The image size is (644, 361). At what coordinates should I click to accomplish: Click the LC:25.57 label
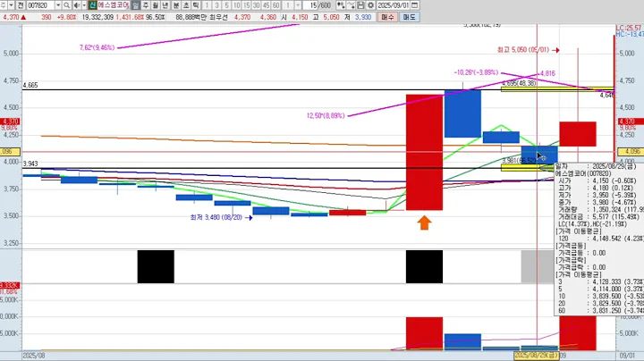629,28
